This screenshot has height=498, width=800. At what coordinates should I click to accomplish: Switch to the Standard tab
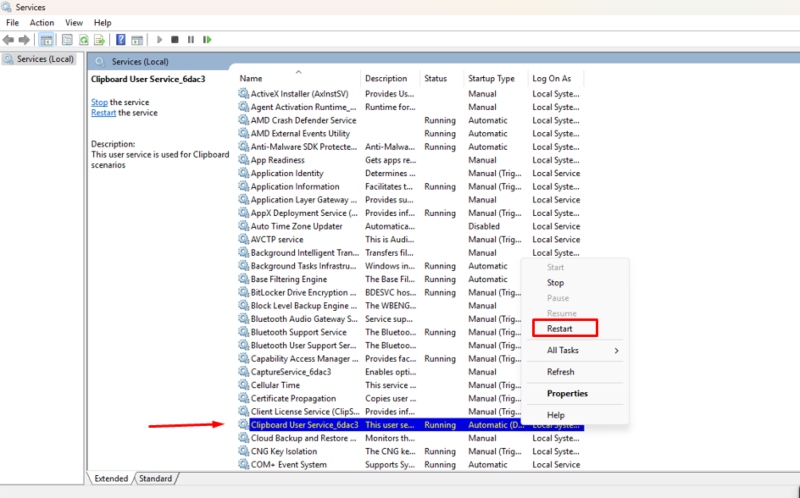click(155, 479)
